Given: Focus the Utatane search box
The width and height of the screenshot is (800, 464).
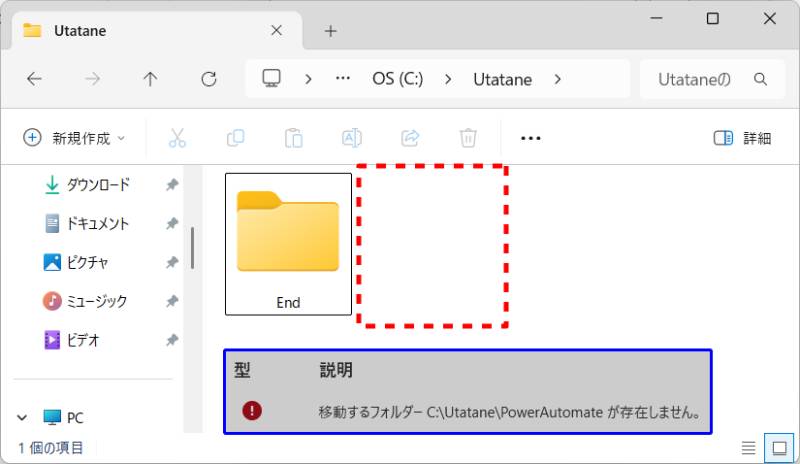Looking at the screenshot, I should pos(712,79).
